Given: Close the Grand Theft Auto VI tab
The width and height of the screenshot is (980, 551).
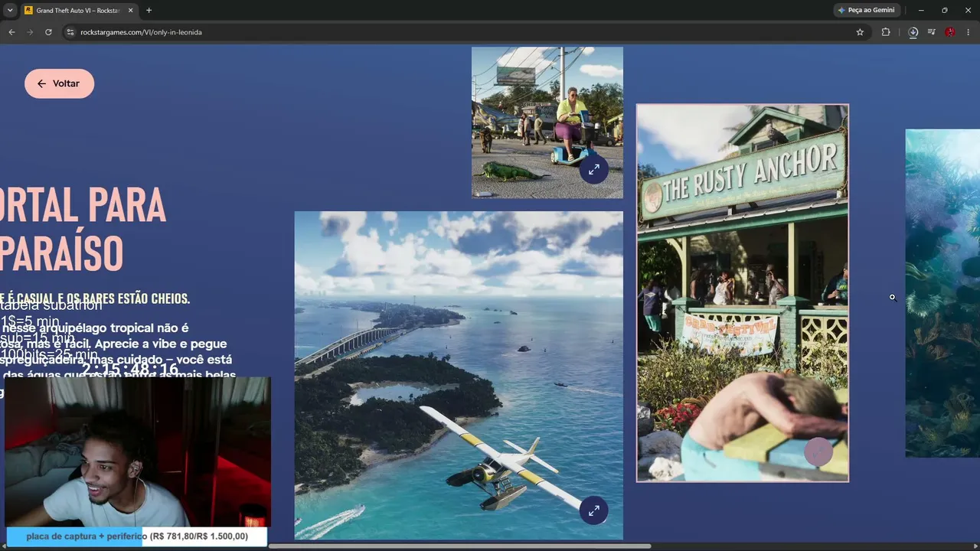Looking at the screenshot, I should [x=130, y=11].
